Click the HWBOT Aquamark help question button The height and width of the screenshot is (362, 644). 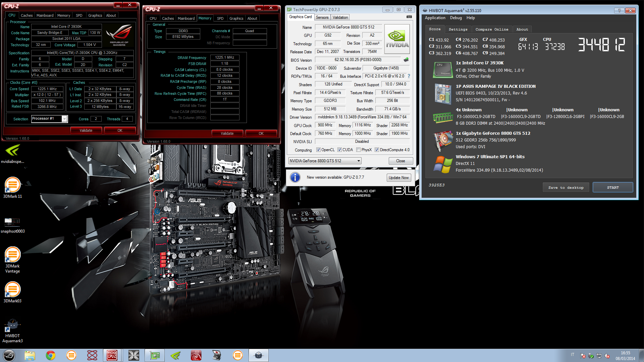click(x=619, y=10)
